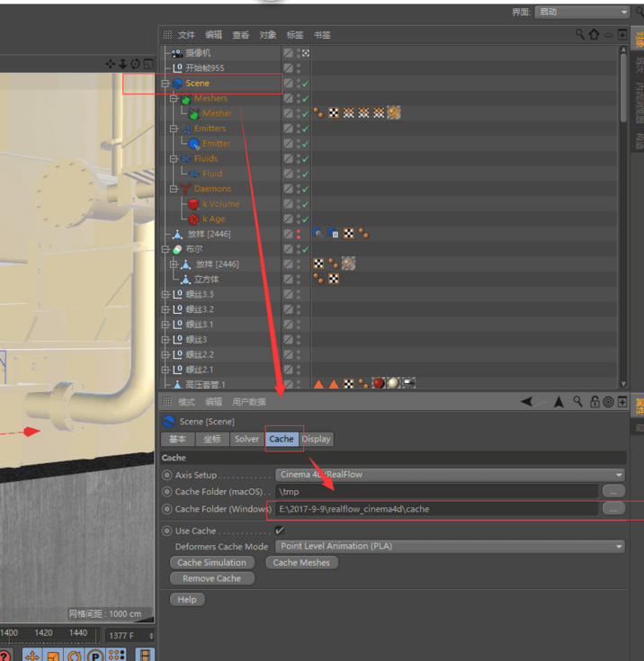Toggle position keyframe recording button in timeline

(32, 656)
